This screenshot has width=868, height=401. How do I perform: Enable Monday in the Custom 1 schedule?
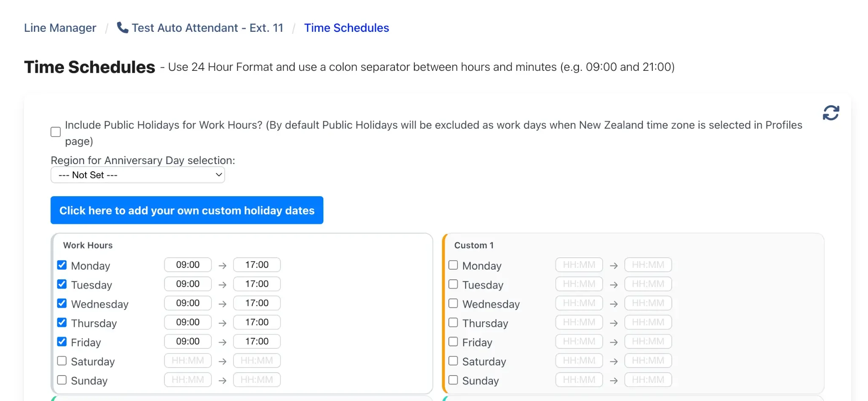453,265
